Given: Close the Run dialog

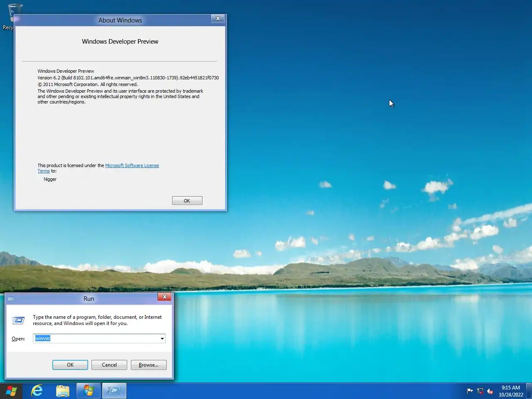Looking at the screenshot, I should pos(165,297).
